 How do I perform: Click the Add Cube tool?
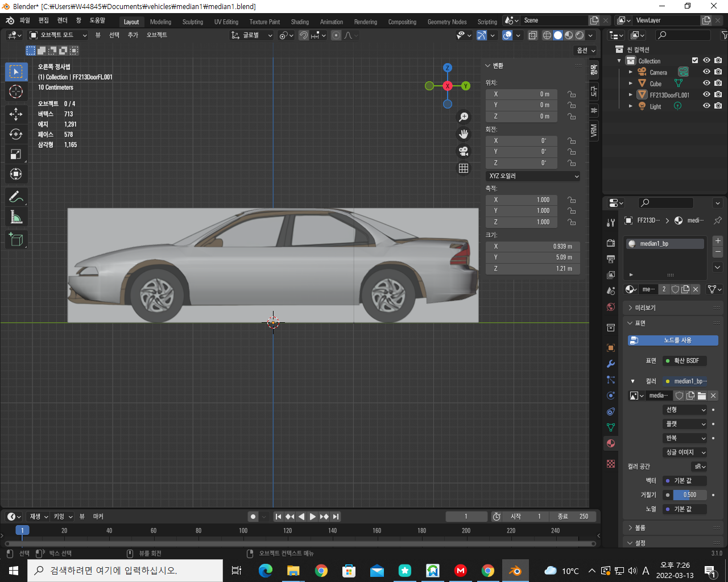(x=16, y=239)
